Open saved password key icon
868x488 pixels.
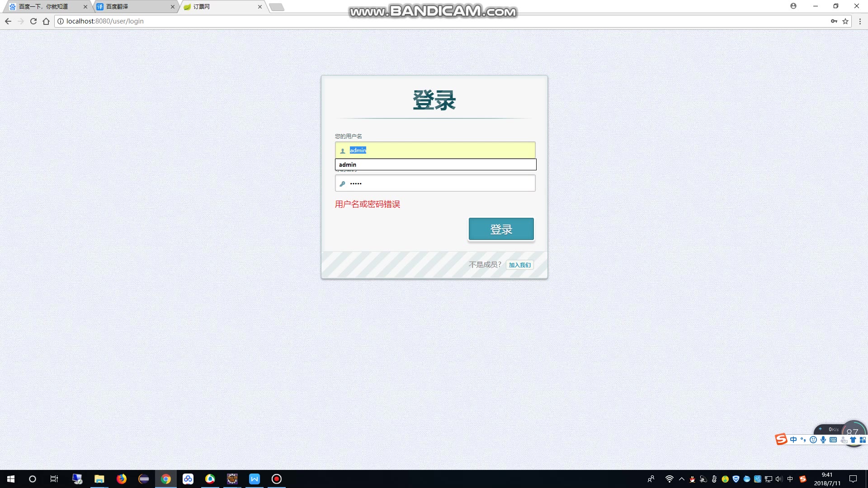834,21
